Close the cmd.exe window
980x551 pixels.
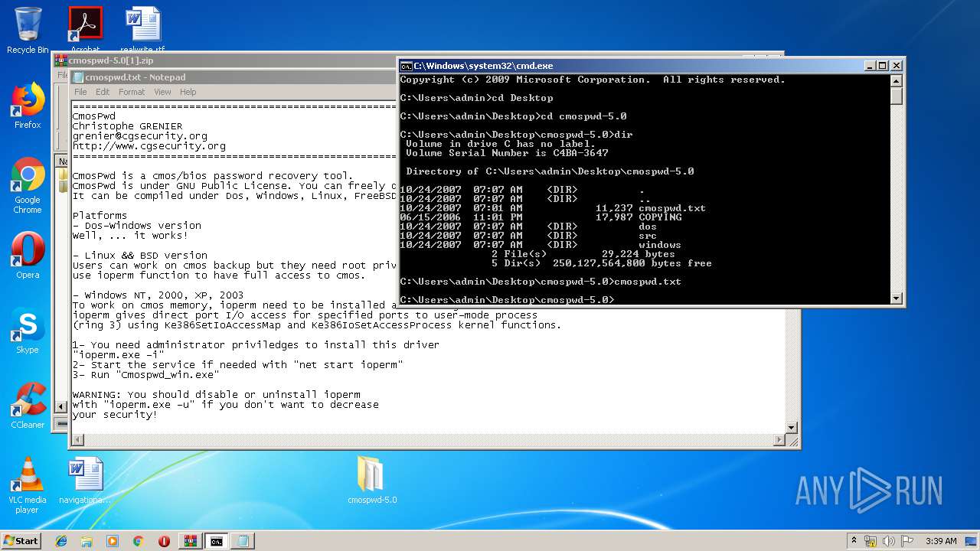click(x=897, y=66)
